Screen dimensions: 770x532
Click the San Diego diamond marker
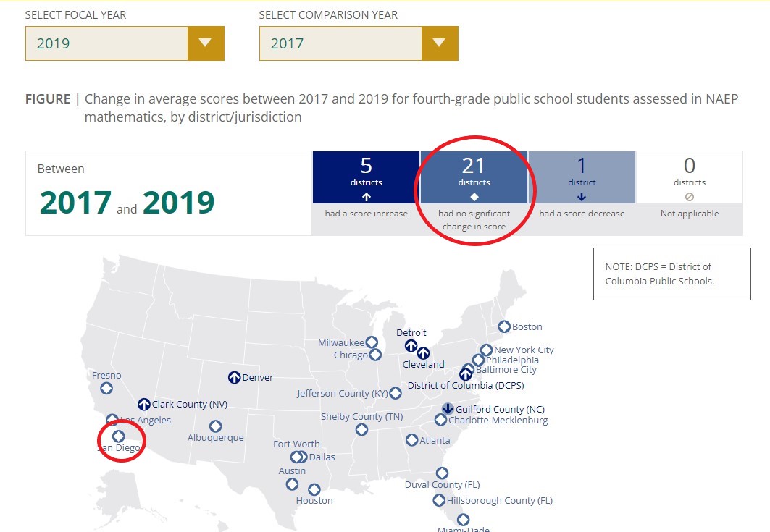click(118, 436)
